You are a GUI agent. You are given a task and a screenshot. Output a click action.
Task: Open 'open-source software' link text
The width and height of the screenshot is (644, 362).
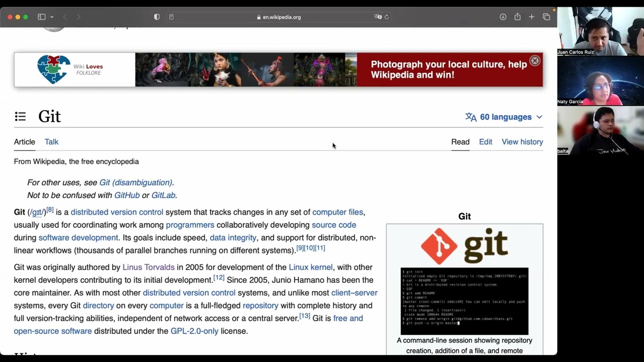(53, 331)
